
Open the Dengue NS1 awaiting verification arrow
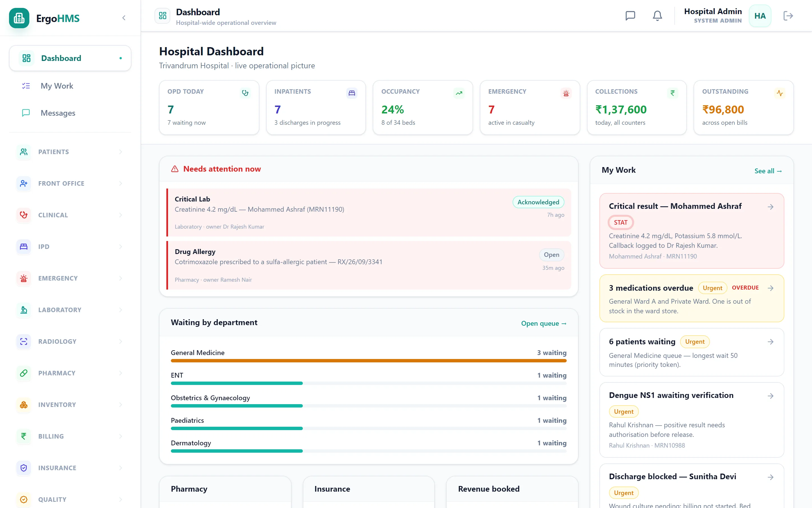tap(770, 396)
